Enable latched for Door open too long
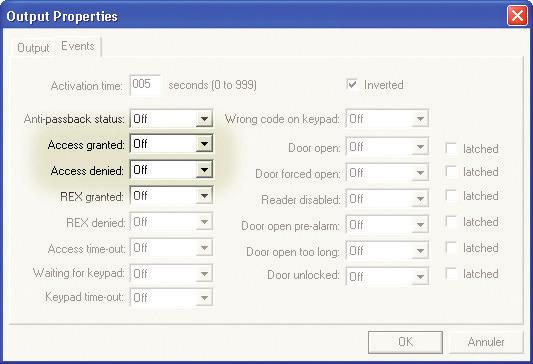 (x=451, y=247)
